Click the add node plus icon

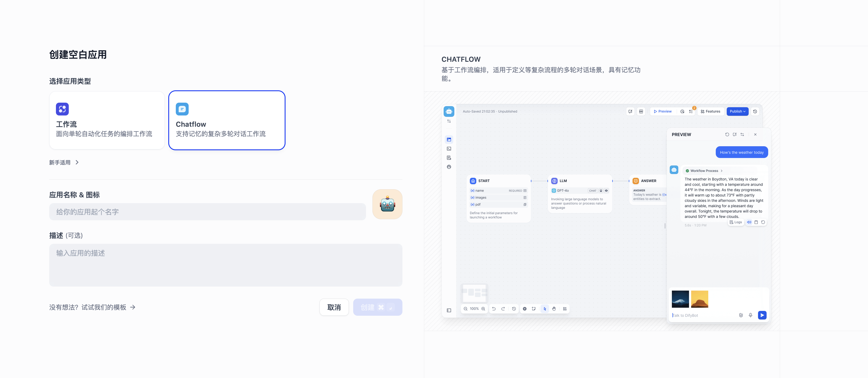(x=525, y=309)
